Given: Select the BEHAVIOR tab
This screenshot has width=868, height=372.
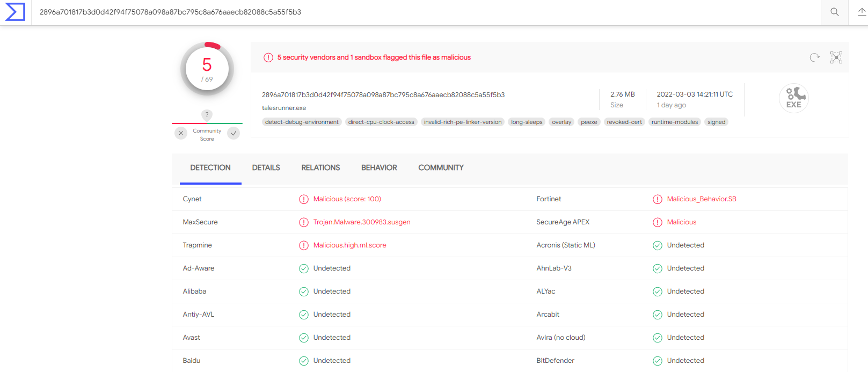Looking at the screenshot, I should [x=379, y=168].
